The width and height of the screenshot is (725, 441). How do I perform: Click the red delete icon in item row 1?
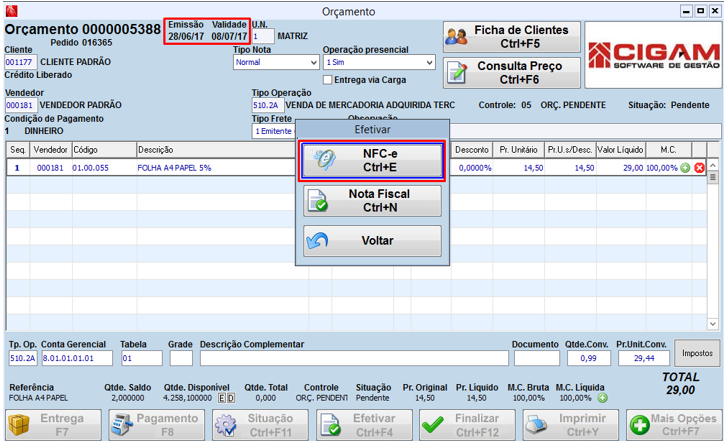click(x=699, y=168)
